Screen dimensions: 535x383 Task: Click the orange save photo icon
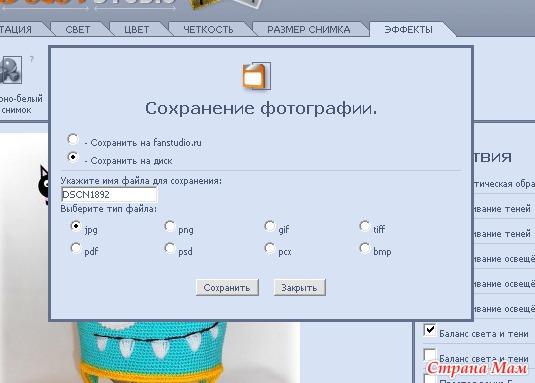pos(257,76)
